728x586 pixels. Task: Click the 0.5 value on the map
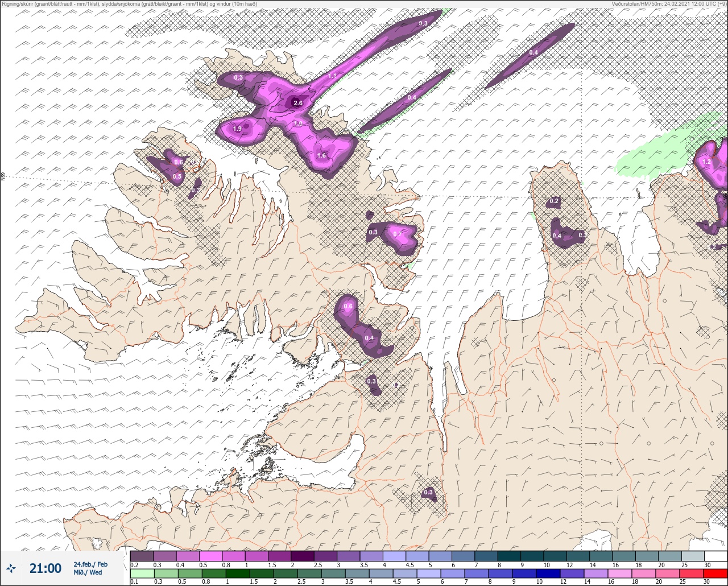[x=177, y=176]
